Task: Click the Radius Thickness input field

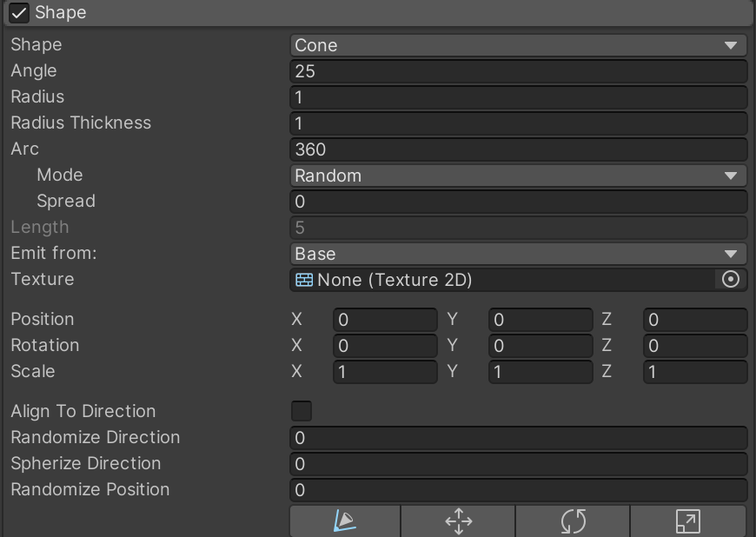Action: (x=518, y=123)
